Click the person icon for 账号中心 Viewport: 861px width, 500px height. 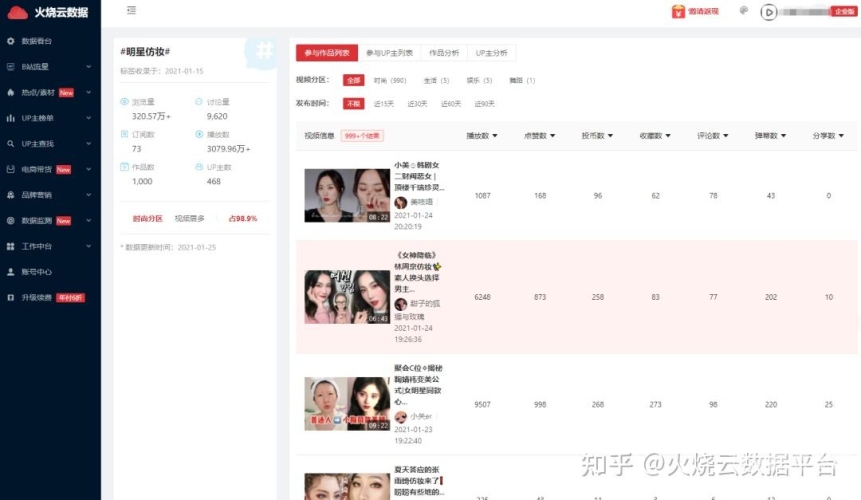coord(10,272)
